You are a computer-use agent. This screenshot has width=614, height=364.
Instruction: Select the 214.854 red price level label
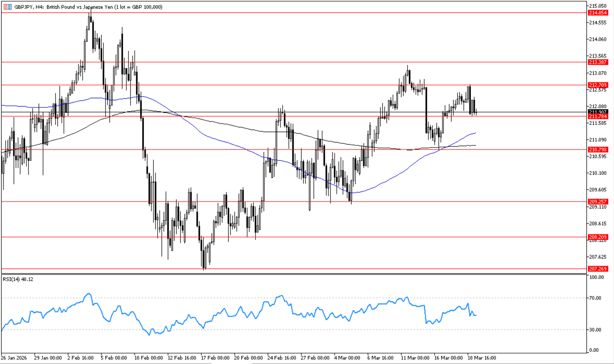(598, 13)
